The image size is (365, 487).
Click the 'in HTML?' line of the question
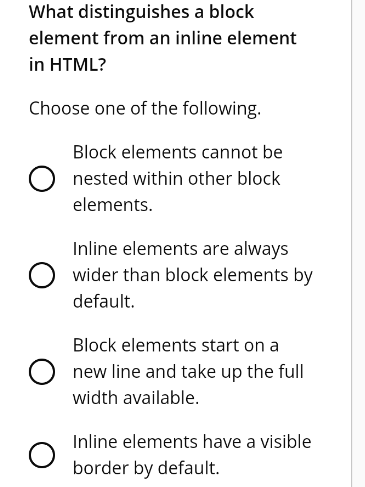(67, 64)
